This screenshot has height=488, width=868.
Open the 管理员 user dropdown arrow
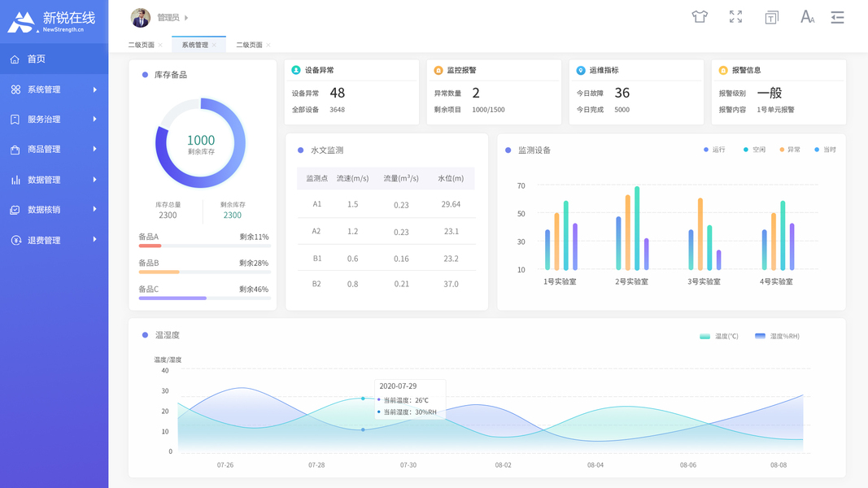coord(186,18)
